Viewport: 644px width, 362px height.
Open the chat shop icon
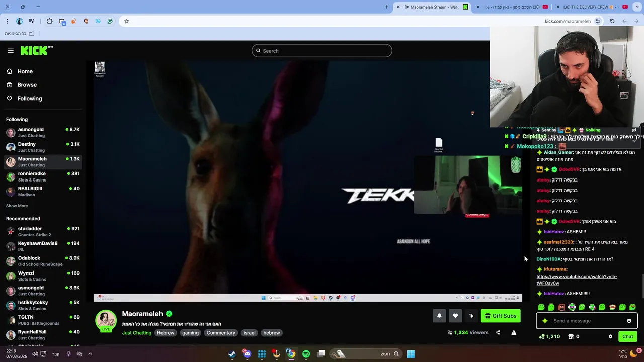click(571, 337)
